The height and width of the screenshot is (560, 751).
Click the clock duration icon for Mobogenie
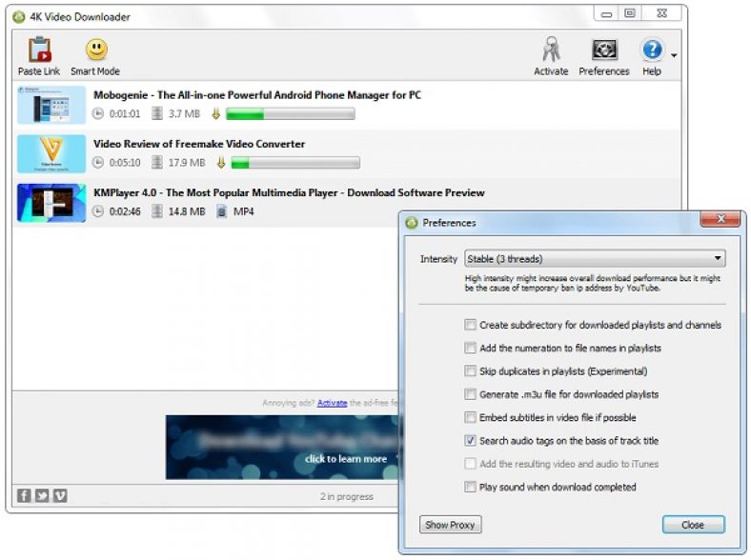[x=98, y=114]
